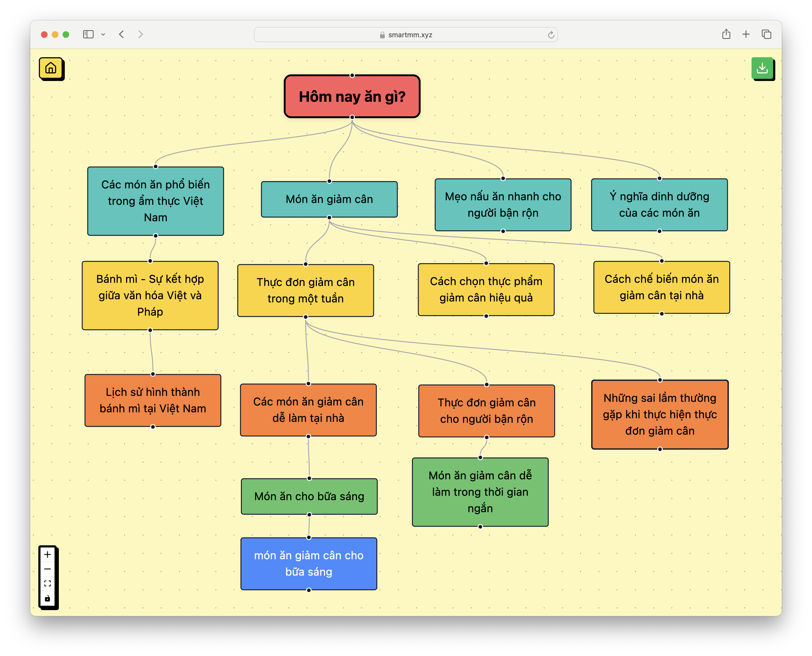Go back with browser back arrow

tap(121, 34)
